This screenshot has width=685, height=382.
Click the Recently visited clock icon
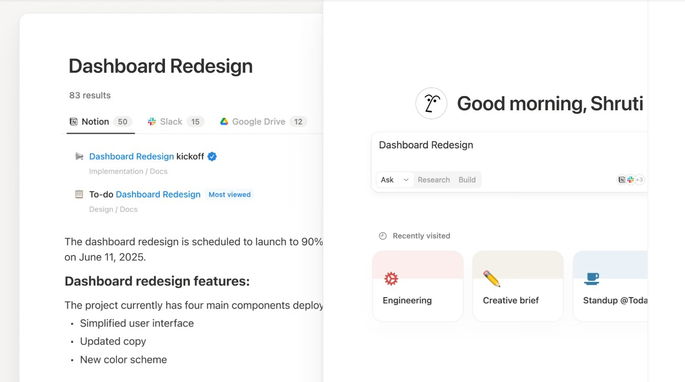coord(383,236)
